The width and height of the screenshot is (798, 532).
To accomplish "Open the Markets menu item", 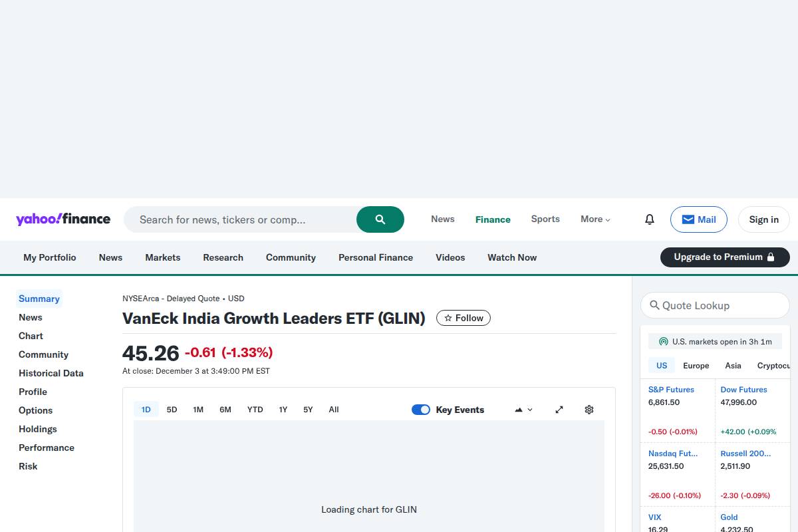I will (x=162, y=257).
